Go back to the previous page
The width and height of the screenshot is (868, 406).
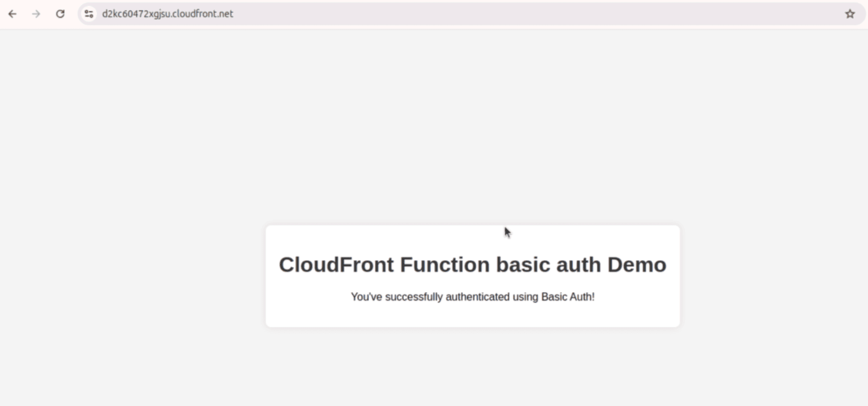[12, 14]
